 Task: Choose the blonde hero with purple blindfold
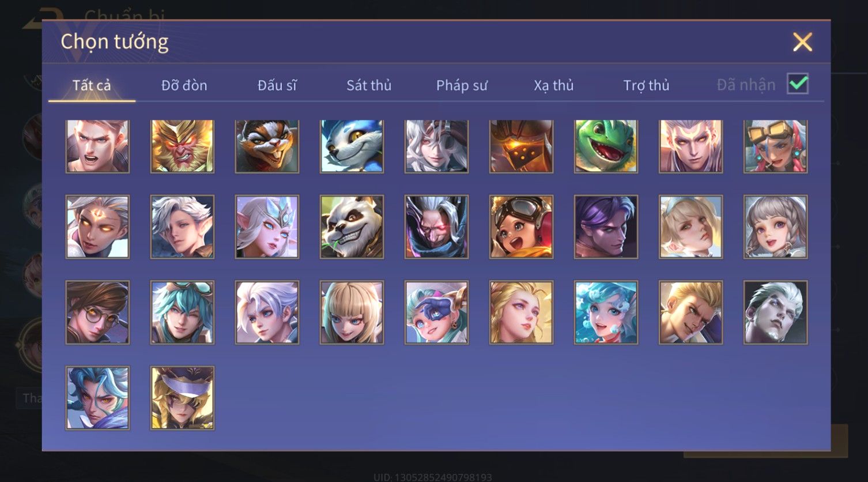coord(182,398)
